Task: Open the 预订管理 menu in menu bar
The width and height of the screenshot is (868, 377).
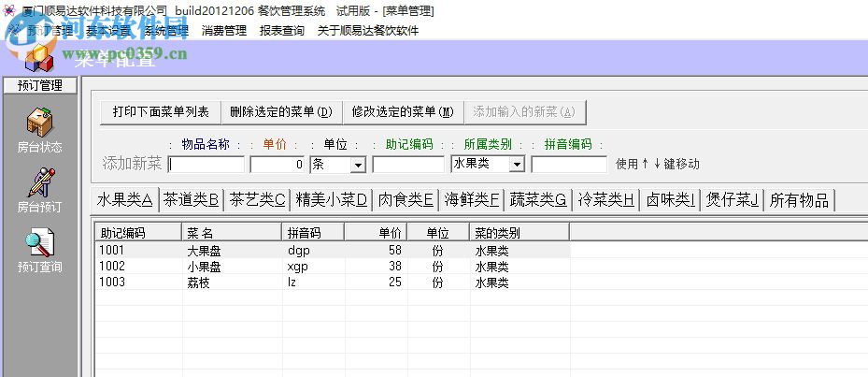Action: (50, 31)
